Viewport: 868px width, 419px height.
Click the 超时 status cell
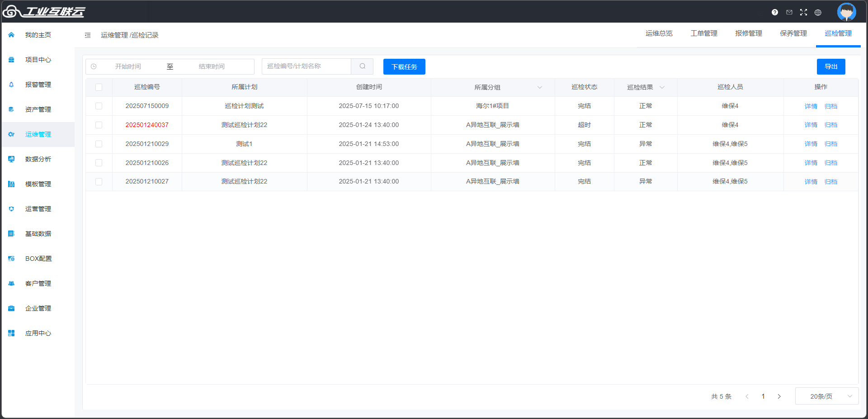pyautogui.click(x=584, y=125)
